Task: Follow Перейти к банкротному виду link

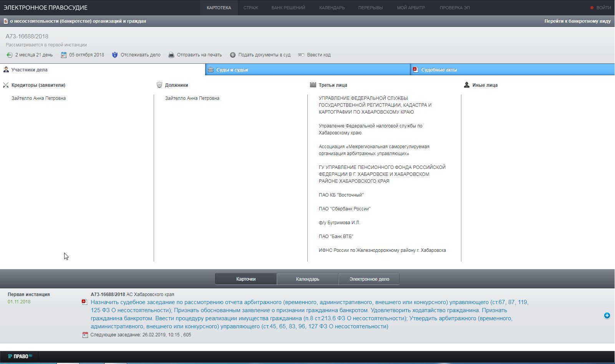Action: (577, 21)
